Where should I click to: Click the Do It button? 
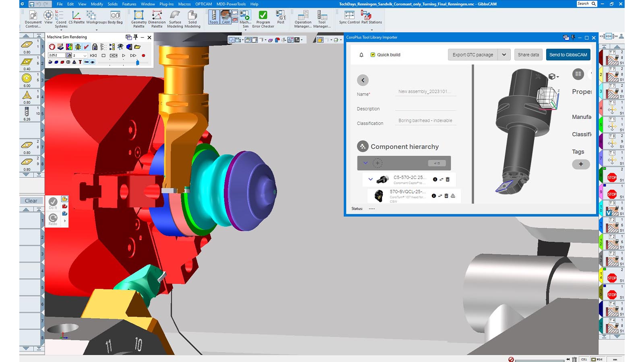coord(53,203)
